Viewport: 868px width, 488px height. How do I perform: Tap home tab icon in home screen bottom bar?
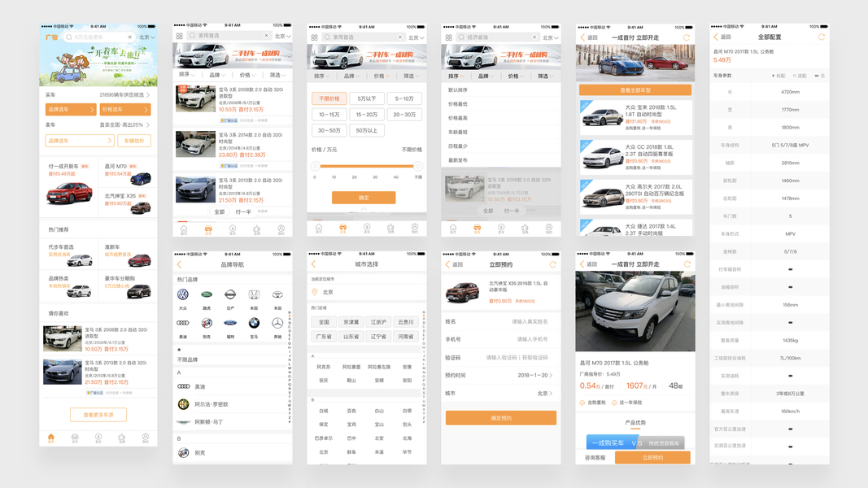tap(51, 438)
